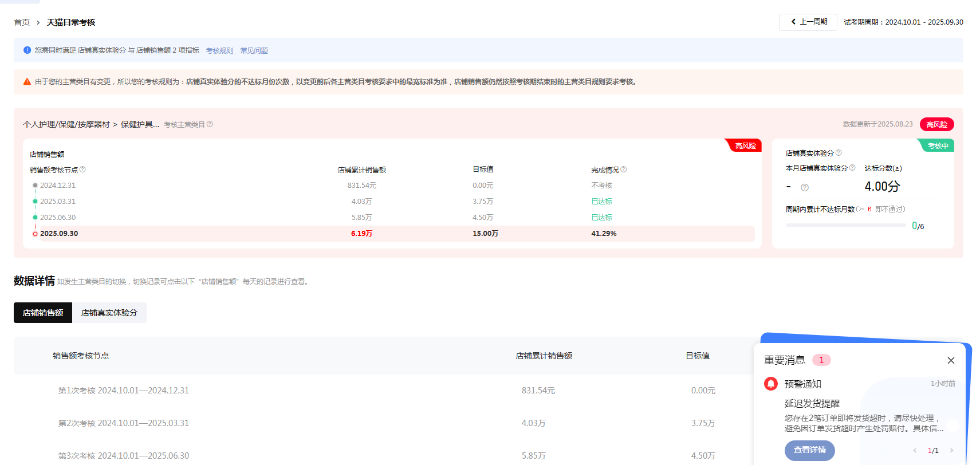Image resolution: width=980 pixels, height=465 pixels.
Task: Click the 不达标月数 progress bar
Action: (x=845, y=226)
